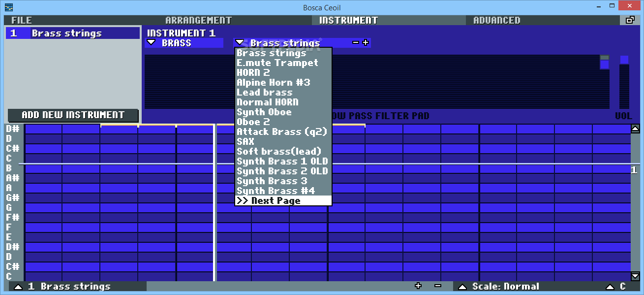
Task: Collapse the Brass strings preset dropdown
Action: click(239, 43)
